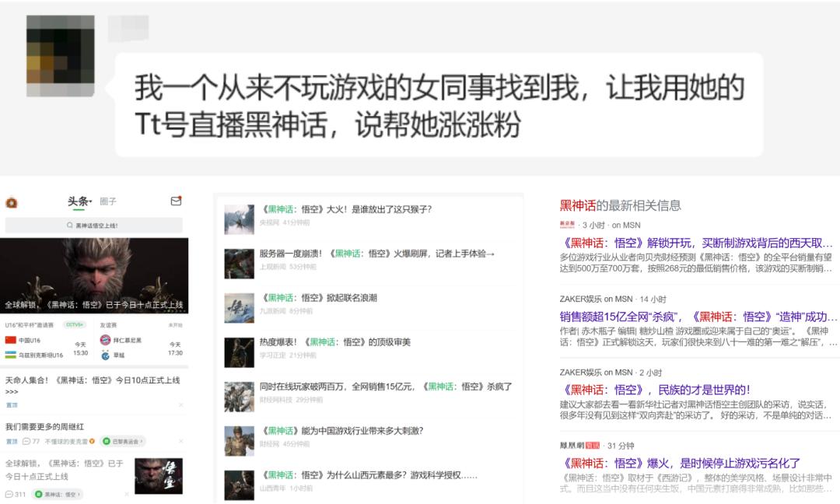Screen dimensions: 840x504
Task: Open article 为什么山西元素最多？
Action: click(x=369, y=475)
